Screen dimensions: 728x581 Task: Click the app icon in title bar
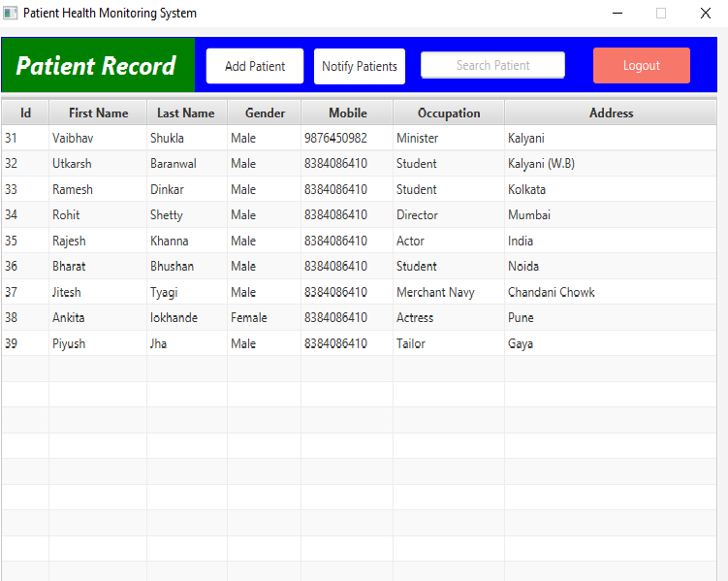[11, 13]
